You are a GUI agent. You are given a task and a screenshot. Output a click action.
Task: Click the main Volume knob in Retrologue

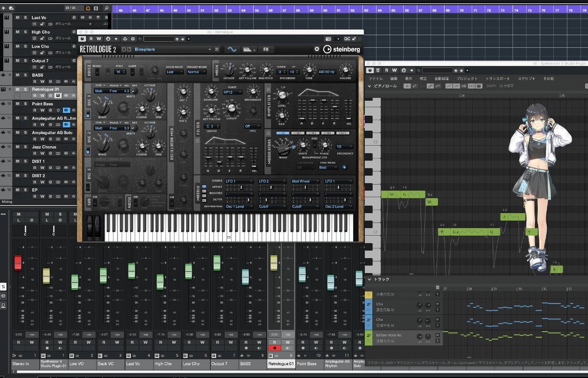click(346, 71)
